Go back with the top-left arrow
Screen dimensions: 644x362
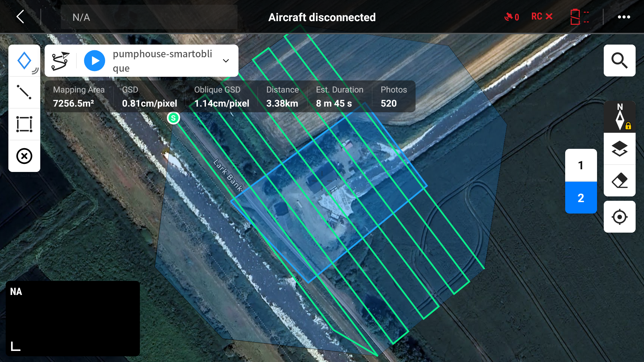pos(20,17)
